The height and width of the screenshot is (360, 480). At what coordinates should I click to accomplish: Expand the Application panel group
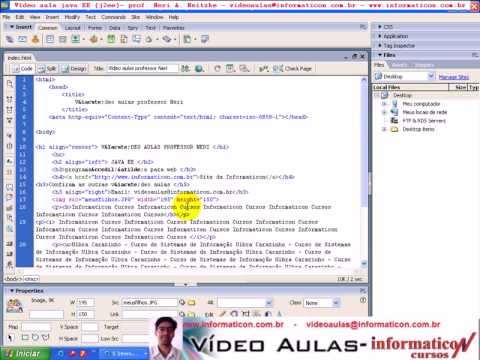coord(379,36)
